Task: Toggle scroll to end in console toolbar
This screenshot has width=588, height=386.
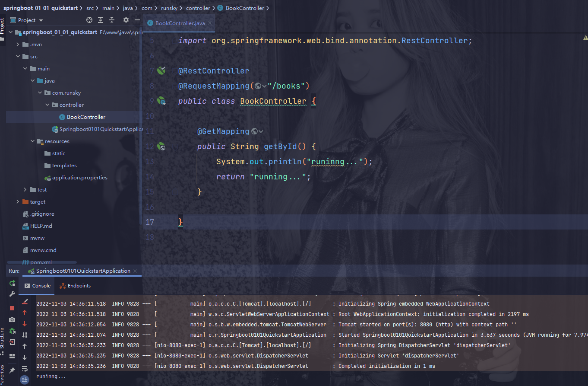Action: pos(25,380)
